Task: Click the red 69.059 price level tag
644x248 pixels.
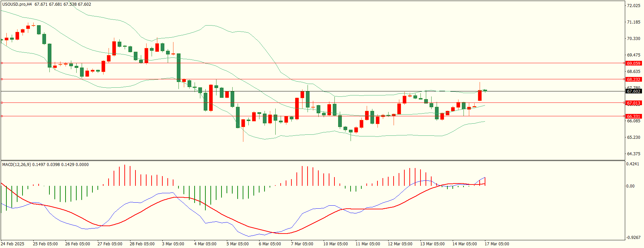Action: [x=634, y=63]
